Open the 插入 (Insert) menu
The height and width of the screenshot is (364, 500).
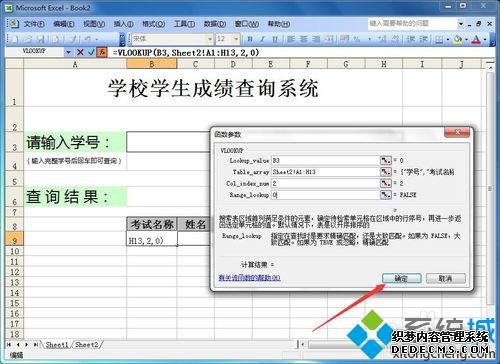click(123, 24)
